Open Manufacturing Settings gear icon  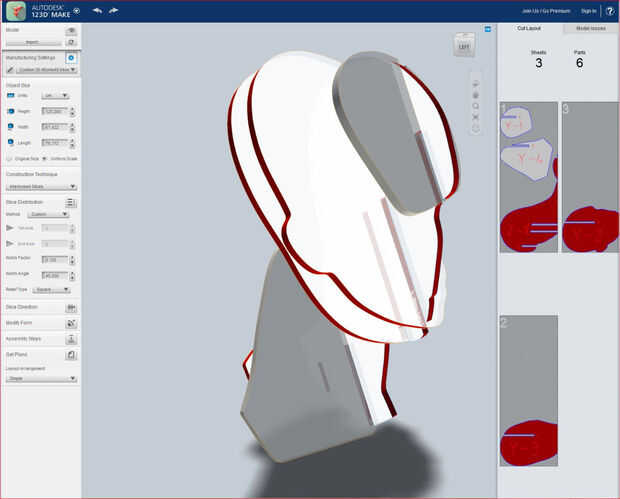tap(71, 58)
